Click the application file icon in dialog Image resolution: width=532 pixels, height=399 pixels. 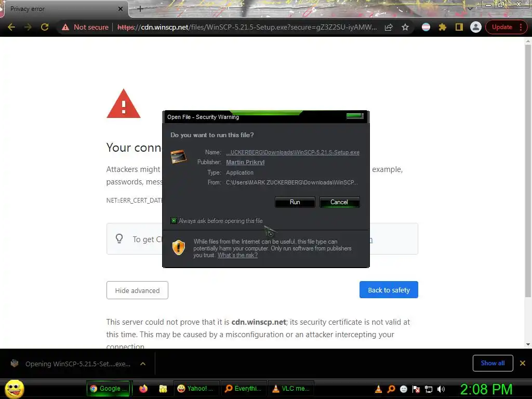(179, 157)
